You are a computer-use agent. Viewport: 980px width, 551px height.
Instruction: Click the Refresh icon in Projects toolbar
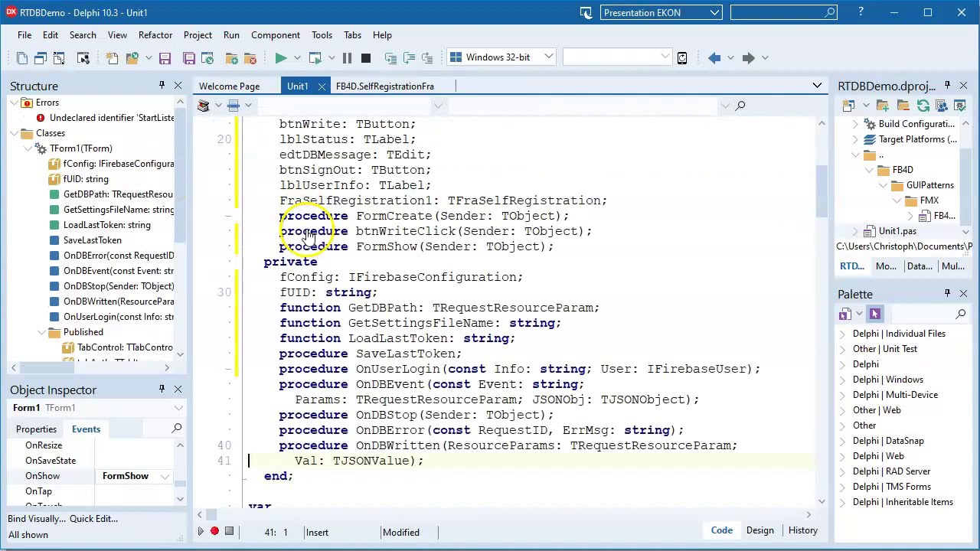pos(923,106)
